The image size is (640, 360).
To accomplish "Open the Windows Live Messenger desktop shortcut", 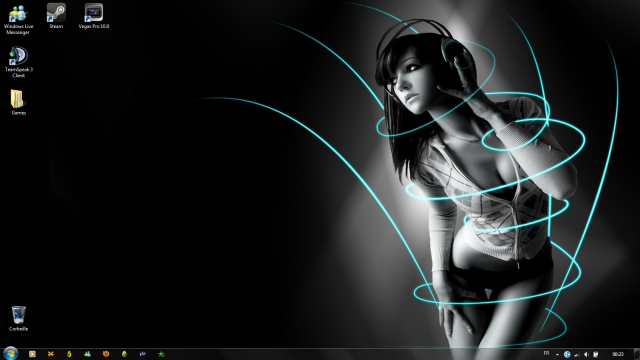I will [18, 19].
